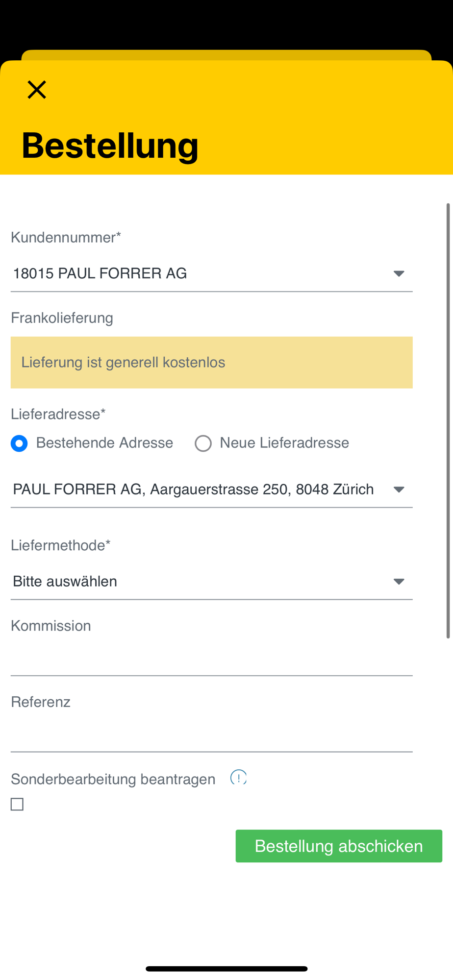
Task: Open the Aargauerstrasse 250 address dropdown
Action: [212, 490]
